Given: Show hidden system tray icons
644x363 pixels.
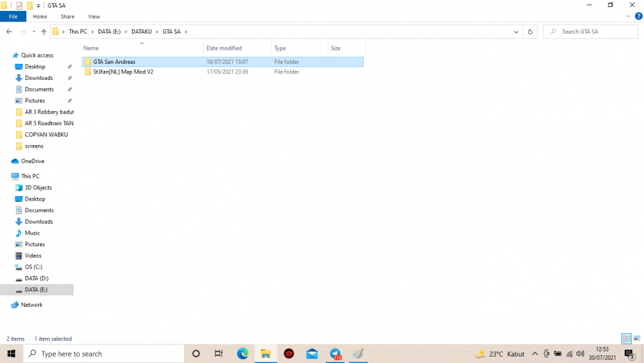Looking at the screenshot, I should click(535, 353).
